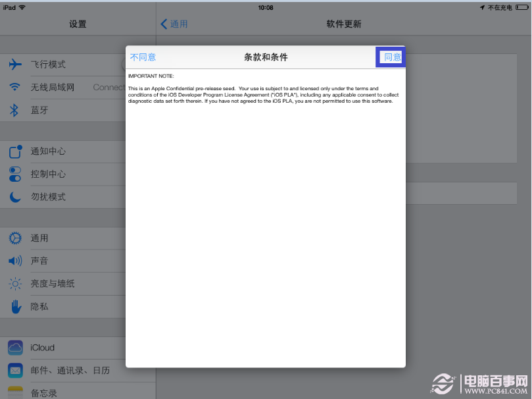Select 备忘录 row label
The height and width of the screenshot is (399, 532).
point(44,393)
